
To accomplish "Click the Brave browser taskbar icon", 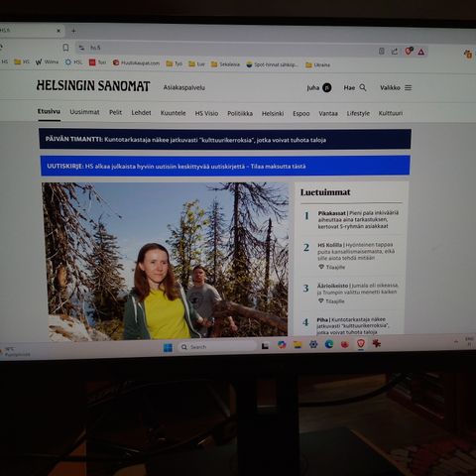I will 361,344.
